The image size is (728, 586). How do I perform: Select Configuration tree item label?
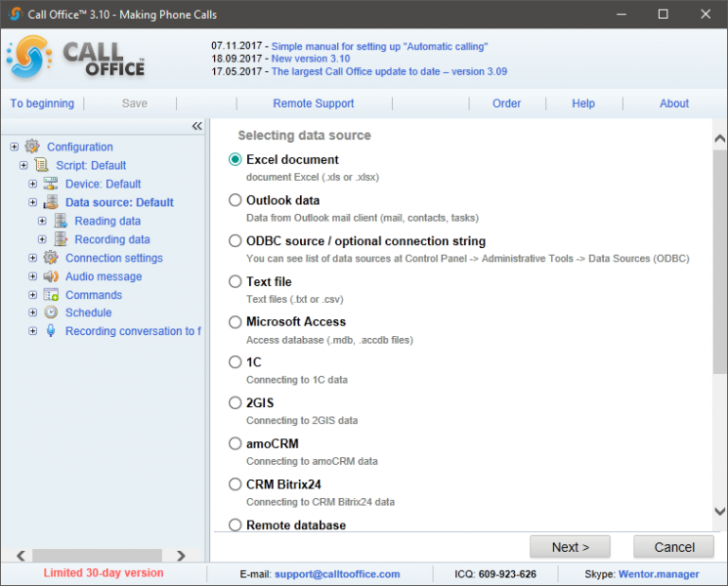80,147
